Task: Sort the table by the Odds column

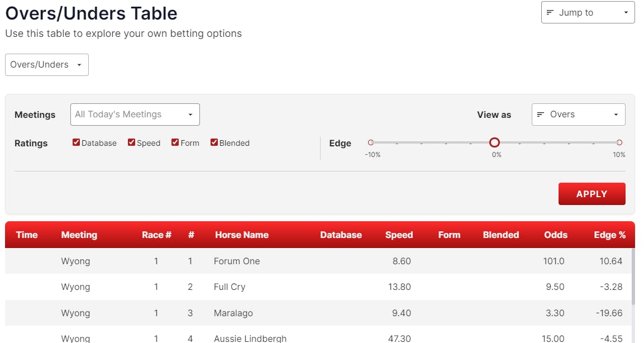Action: 555,235
